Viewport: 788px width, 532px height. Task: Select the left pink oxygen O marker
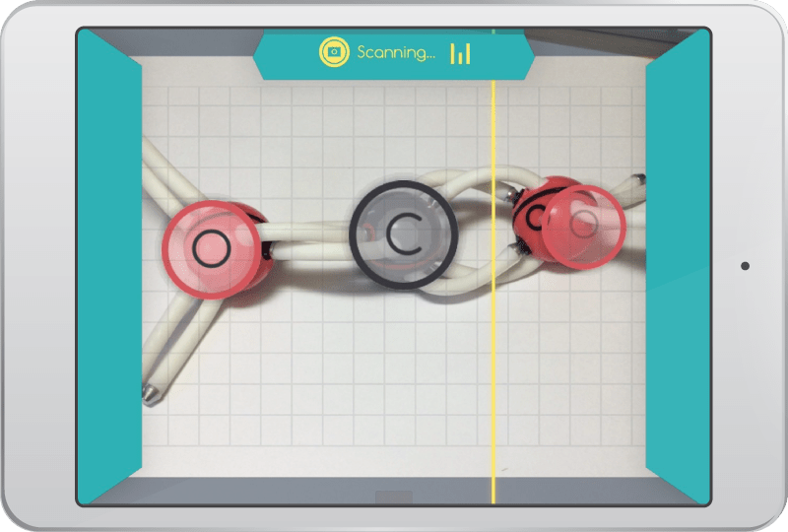pyautogui.click(x=209, y=247)
